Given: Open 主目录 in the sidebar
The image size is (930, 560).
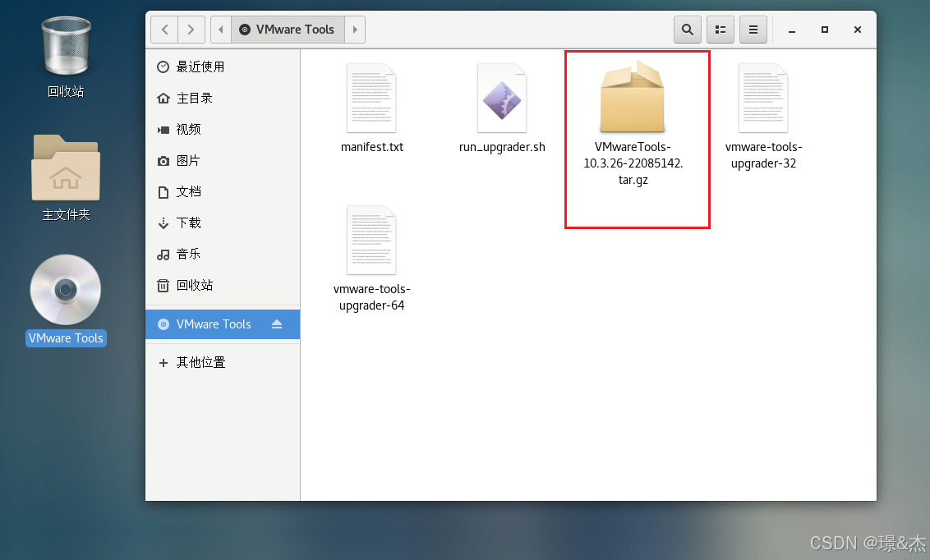Looking at the screenshot, I should point(223,99).
